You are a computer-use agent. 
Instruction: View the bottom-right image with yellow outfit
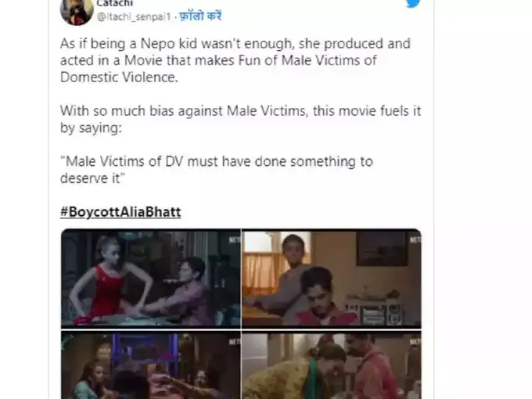332,365
